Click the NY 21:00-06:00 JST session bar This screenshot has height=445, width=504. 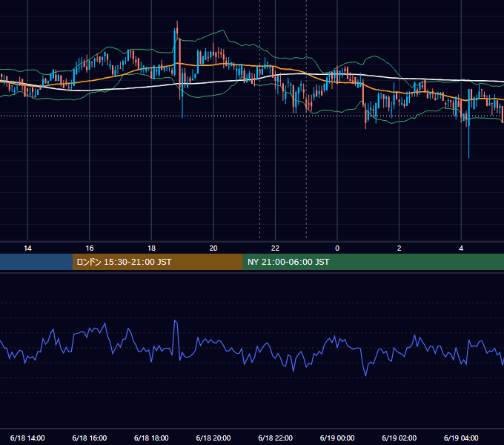373,262
